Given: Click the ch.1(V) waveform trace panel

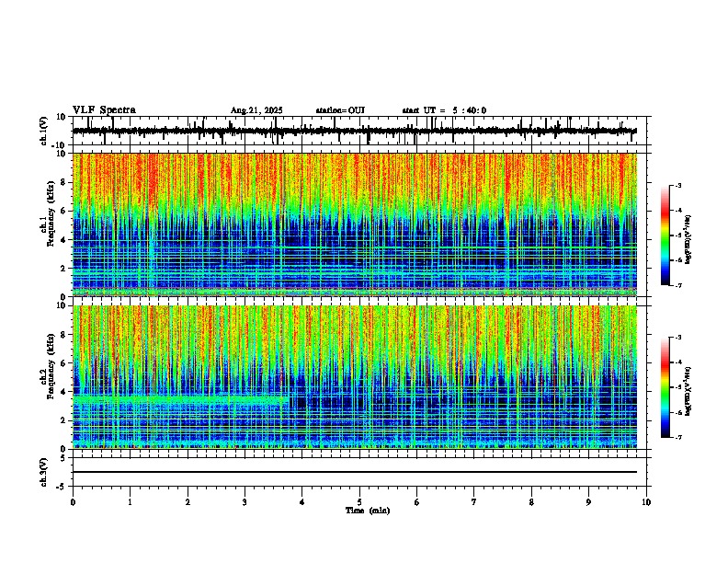Looking at the screenshot, I should 359,131.
